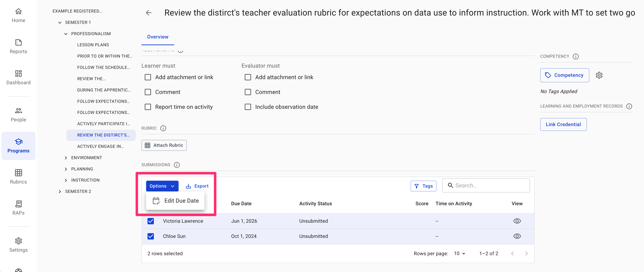Expand the ENVIRONMENT tree item
Image resolution: width=644 pixels, height=272 pixels.
point(66,158)
